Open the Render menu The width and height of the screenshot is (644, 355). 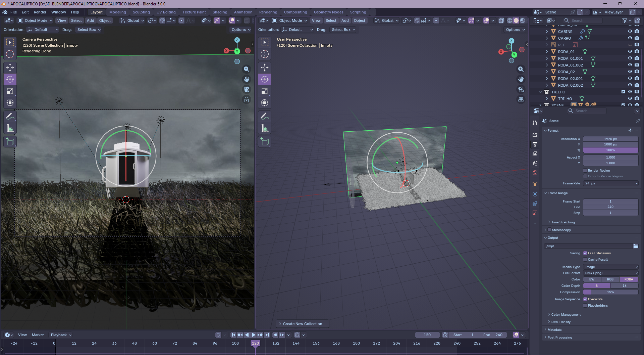click(40, 12)
